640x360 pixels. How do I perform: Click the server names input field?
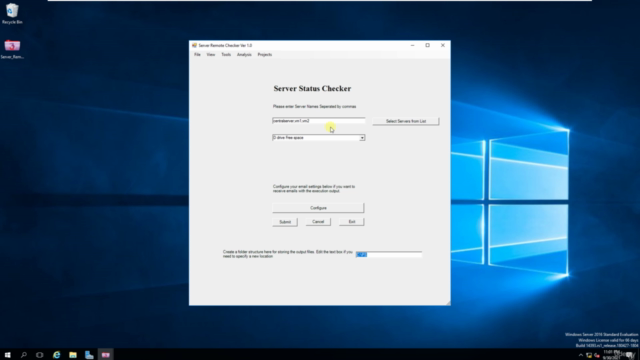[x=318, y=121]
